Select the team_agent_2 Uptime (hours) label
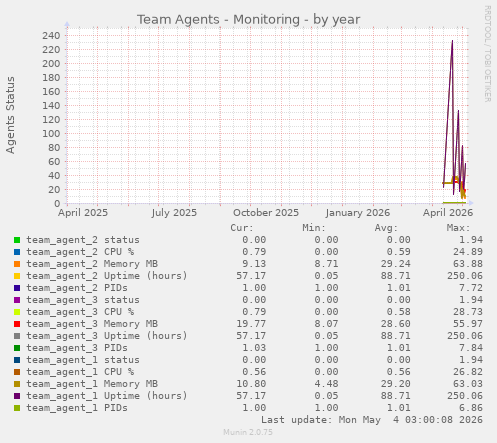 click(x=107, y=276)
